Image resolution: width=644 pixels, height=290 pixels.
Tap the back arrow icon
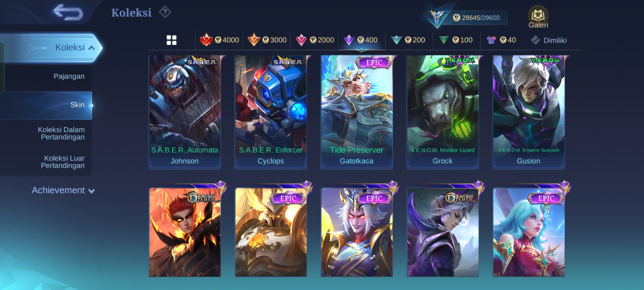coord(68,12)
